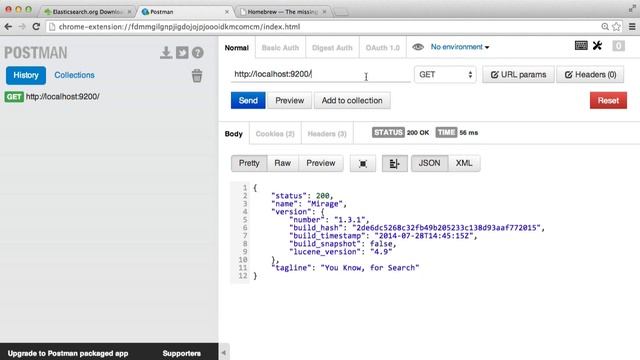Click the POSTMAN logo title
This screenshot has width=640, height=360.
[x=36, y=53]
